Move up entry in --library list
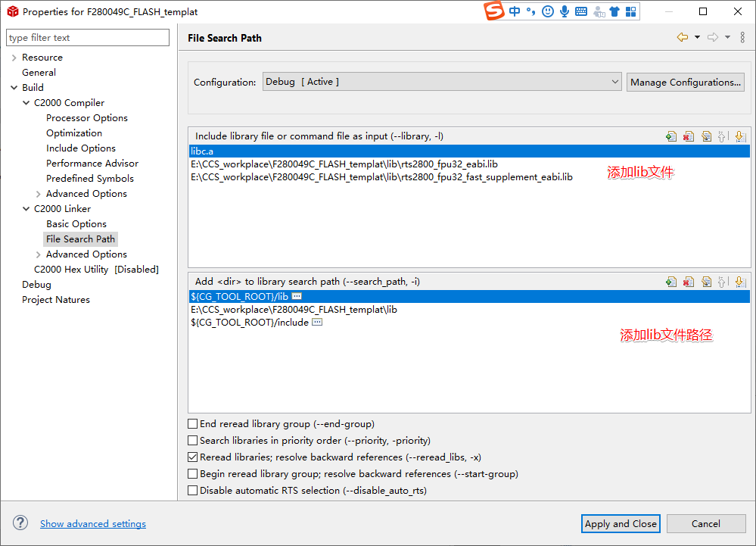The width and height of the screenshot is (756, 546). pyautogui.click(x=722, y=136)
